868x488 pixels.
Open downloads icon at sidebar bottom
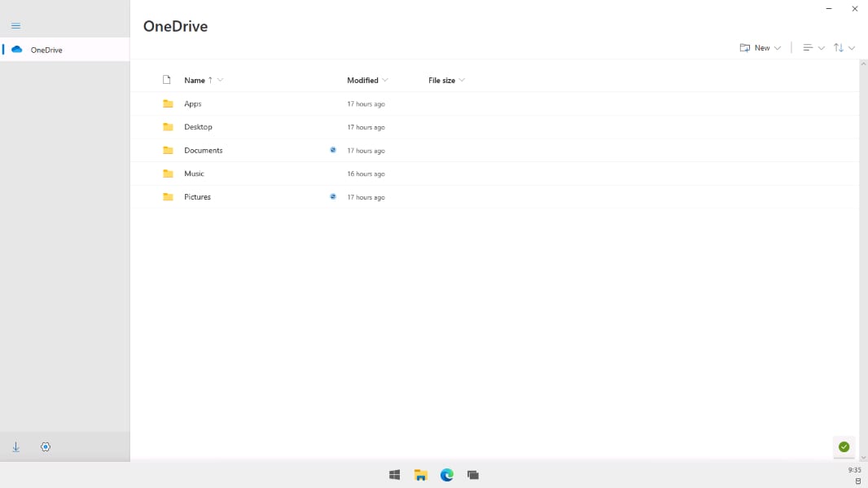click(x=15, y=446)
